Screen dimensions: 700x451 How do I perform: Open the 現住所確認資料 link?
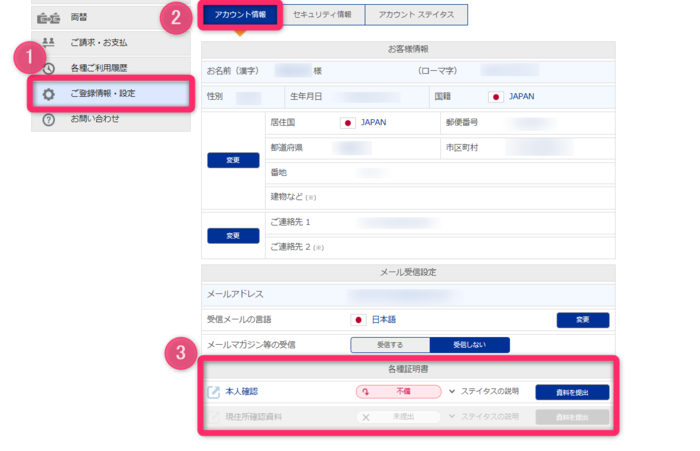pyautogui.click(x=254, y=417)
